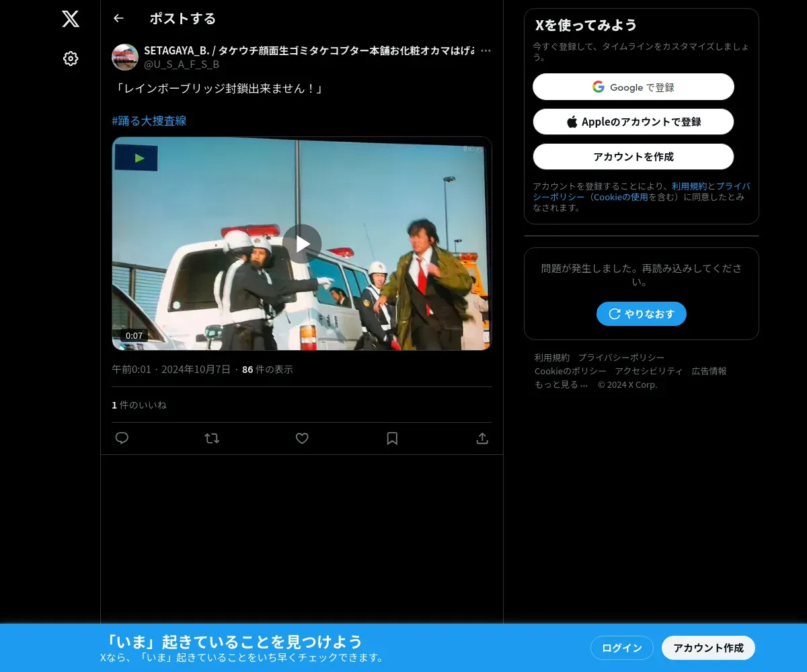807x672 pixels.
Task: Open the 1 件のいいね likes list
Action: 139,405
